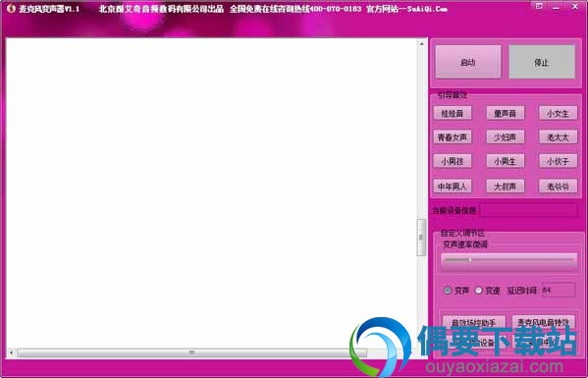Open the 麦克风电音特效 button
The height and width of the screenshot is (378, 588).
[544, 322]
